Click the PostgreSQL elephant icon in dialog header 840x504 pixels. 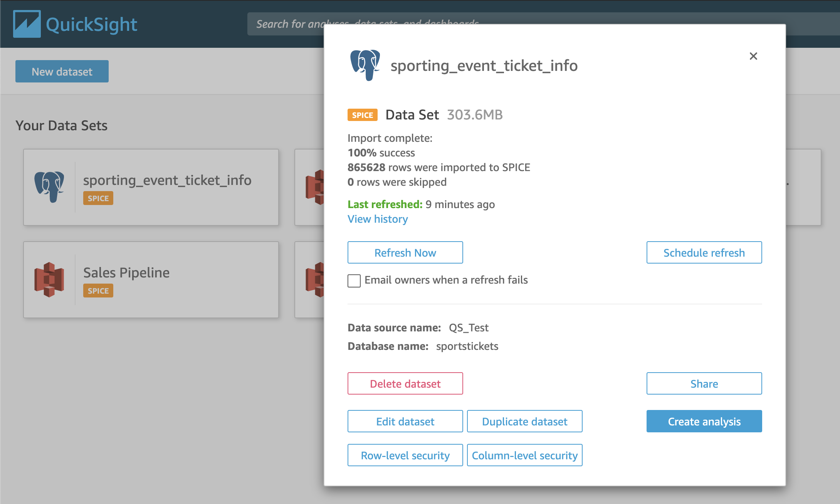pyautogui.click(x=365, y=65)
